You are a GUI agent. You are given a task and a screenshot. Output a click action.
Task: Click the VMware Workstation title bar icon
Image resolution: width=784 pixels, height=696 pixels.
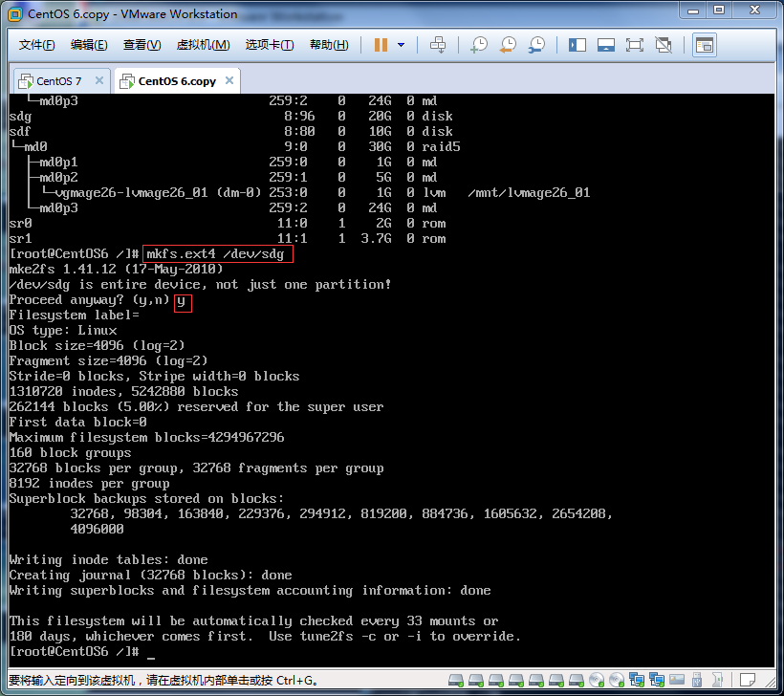tap(15, 14)
